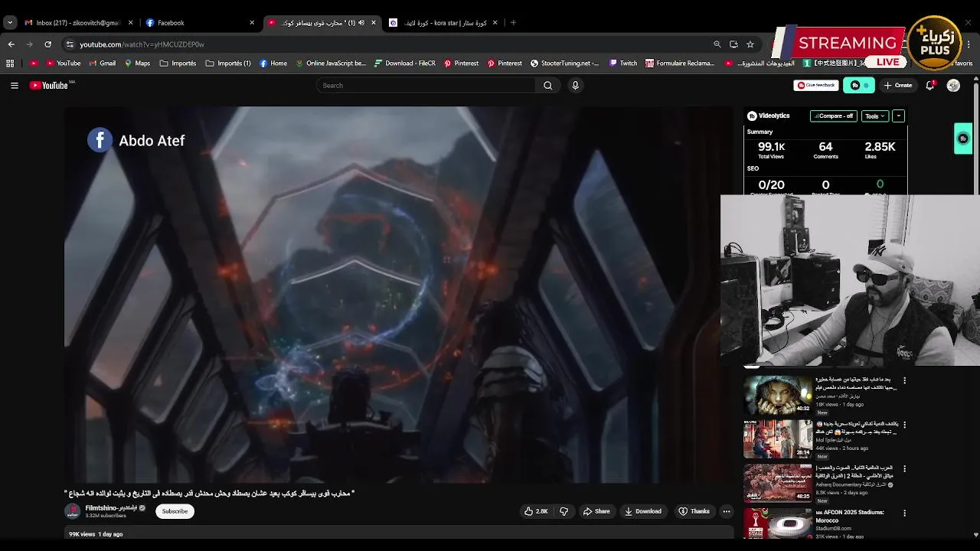Open the account avatar menu

[x=953, y=86]
